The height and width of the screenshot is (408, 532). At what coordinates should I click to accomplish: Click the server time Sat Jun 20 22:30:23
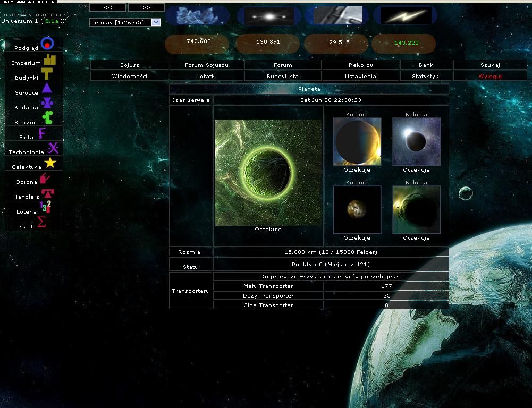click(331, 100)
